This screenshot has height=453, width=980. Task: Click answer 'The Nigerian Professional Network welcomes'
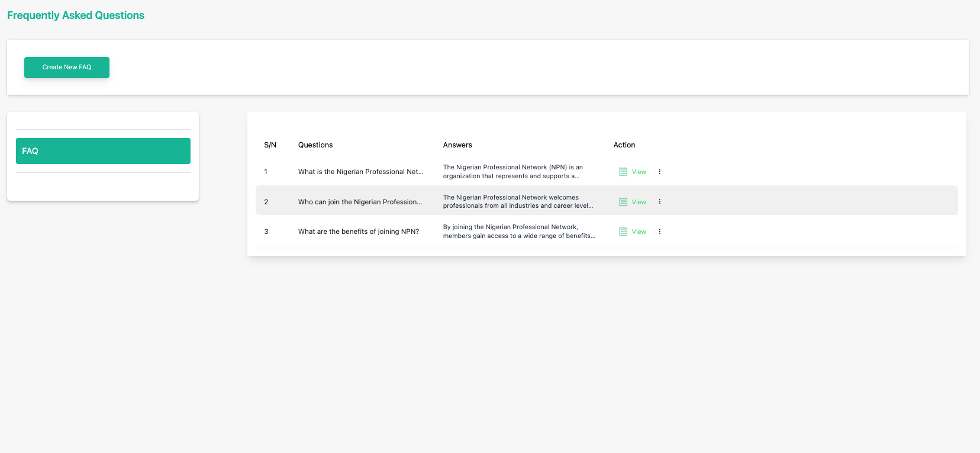pyautogui.click(x=518, y=201)
